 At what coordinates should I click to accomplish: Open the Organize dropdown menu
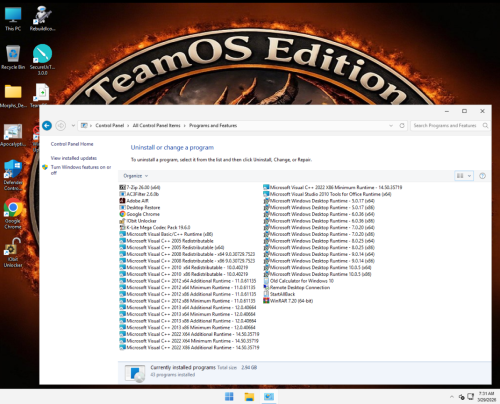click(136, 176)
